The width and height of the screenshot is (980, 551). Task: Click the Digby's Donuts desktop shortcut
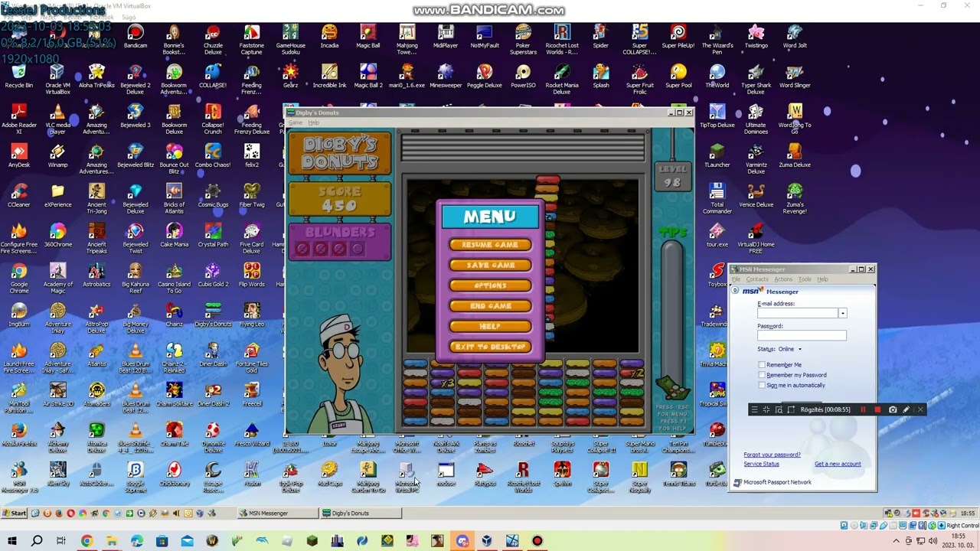tap(213, 315)
